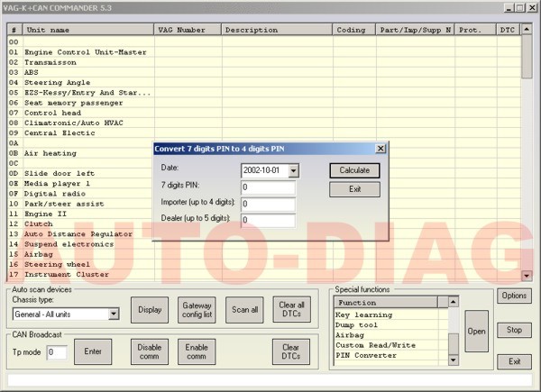The height and width of the screenshot is (392, 541).
Task: Click the Function column header
Action: click(386, 303)
